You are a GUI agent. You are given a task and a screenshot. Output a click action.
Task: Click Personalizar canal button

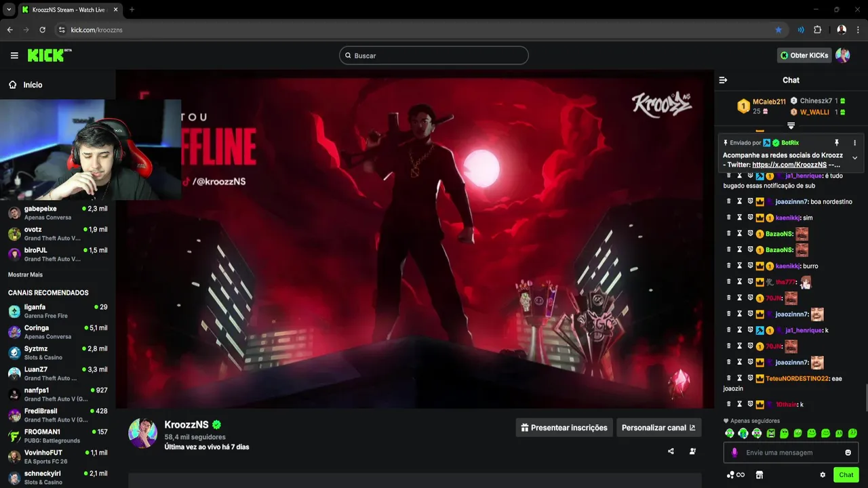pos(659,428)
